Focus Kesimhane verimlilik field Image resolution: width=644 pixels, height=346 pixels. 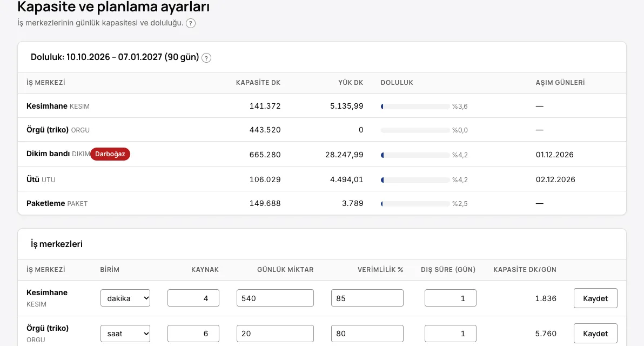[367, 298]
